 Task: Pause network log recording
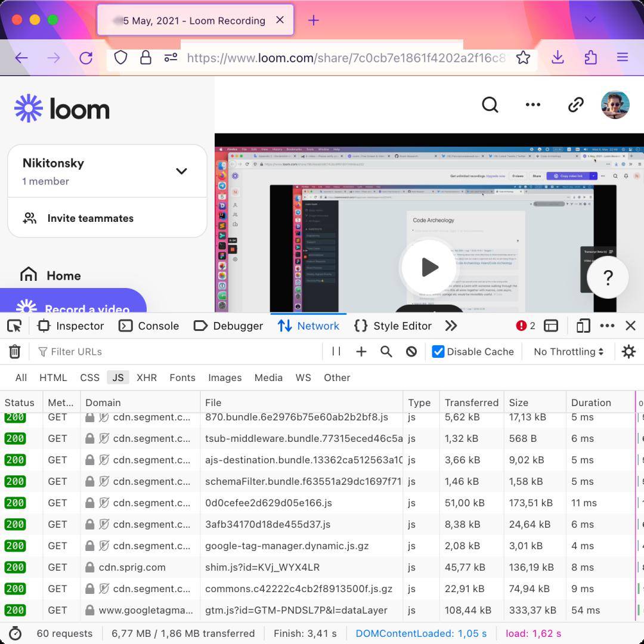click(x=336, y=351)
